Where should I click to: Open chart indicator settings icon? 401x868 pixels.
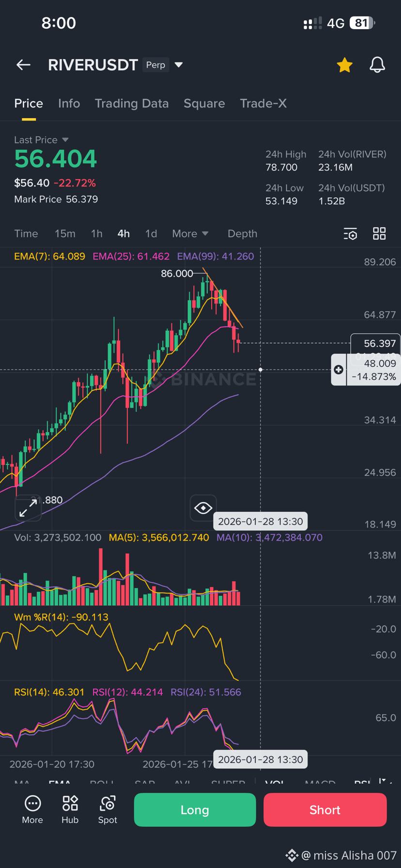click(350, 233)
